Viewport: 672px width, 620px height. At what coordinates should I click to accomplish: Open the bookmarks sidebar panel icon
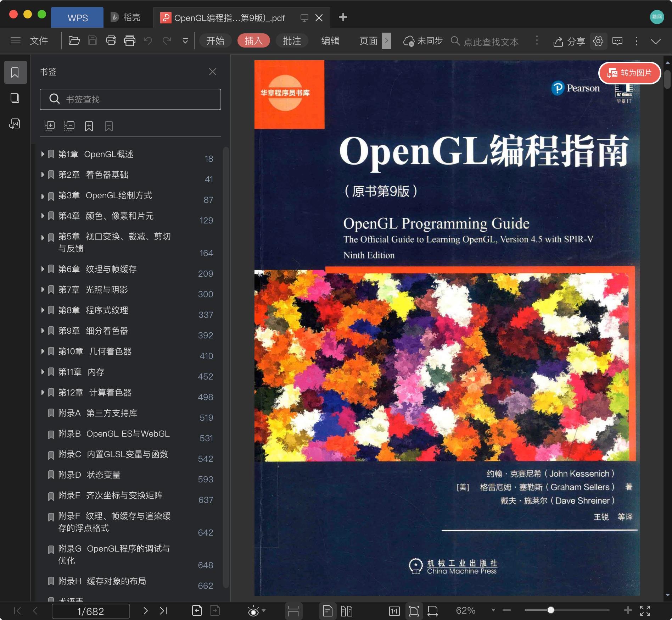pyautogui.click(x=15, y=72)
